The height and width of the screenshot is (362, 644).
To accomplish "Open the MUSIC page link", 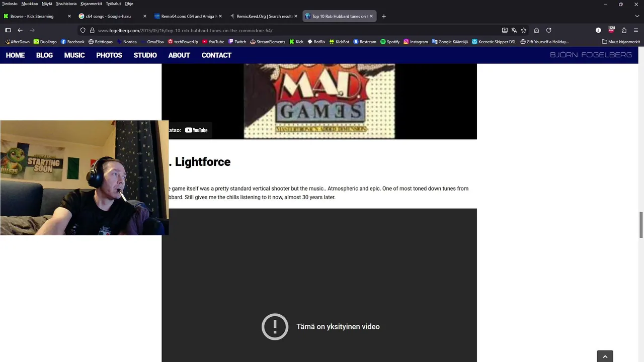I will coord(74,55).
